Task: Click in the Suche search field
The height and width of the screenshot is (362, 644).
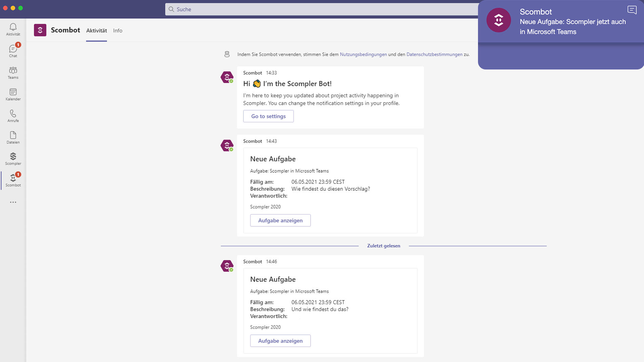Action: click(x=322, y=9)
